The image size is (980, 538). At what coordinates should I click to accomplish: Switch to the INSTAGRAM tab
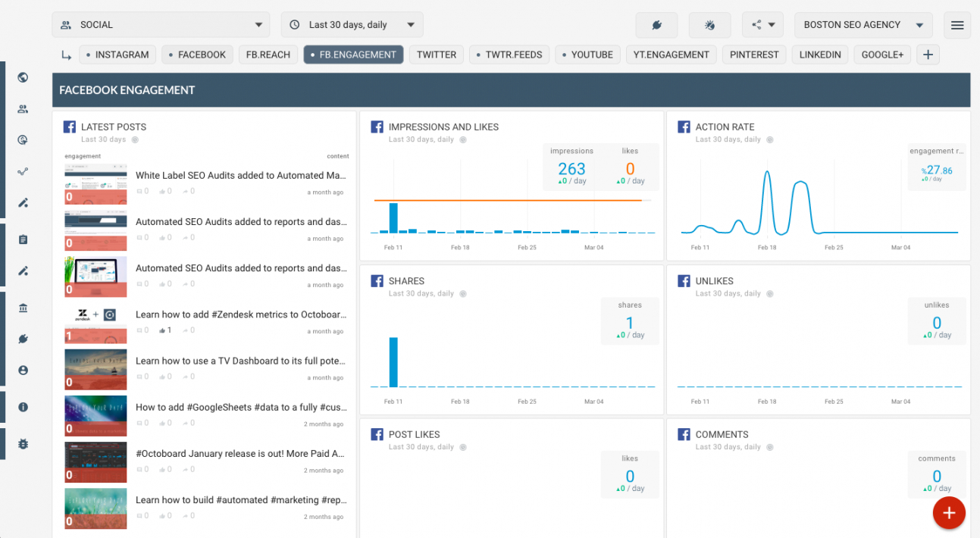(x=117, y=55)
